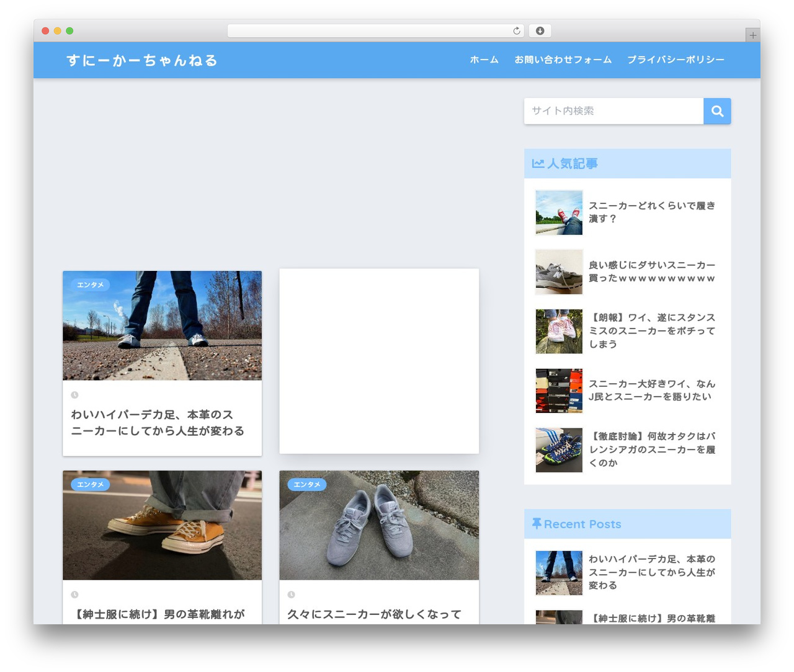Click the browser address bar
794x672 pixels.
375,31
